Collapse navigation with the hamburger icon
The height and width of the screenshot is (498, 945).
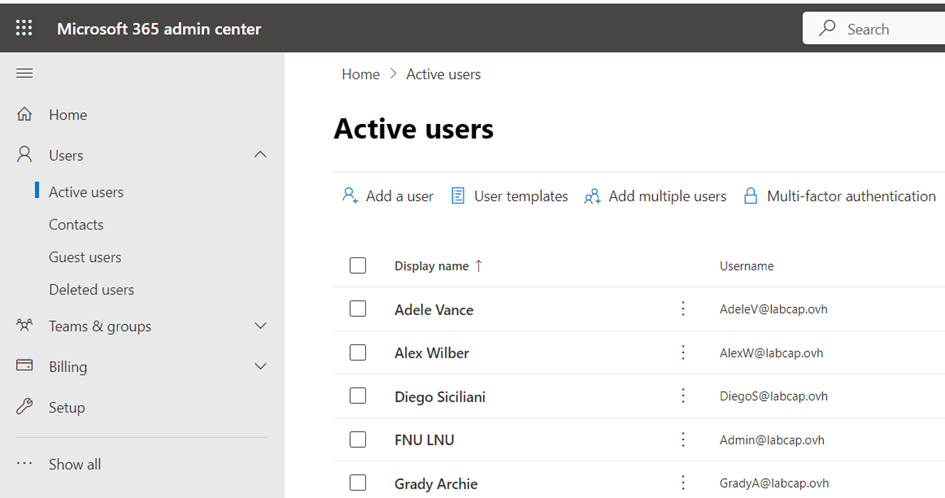[24, 73]
